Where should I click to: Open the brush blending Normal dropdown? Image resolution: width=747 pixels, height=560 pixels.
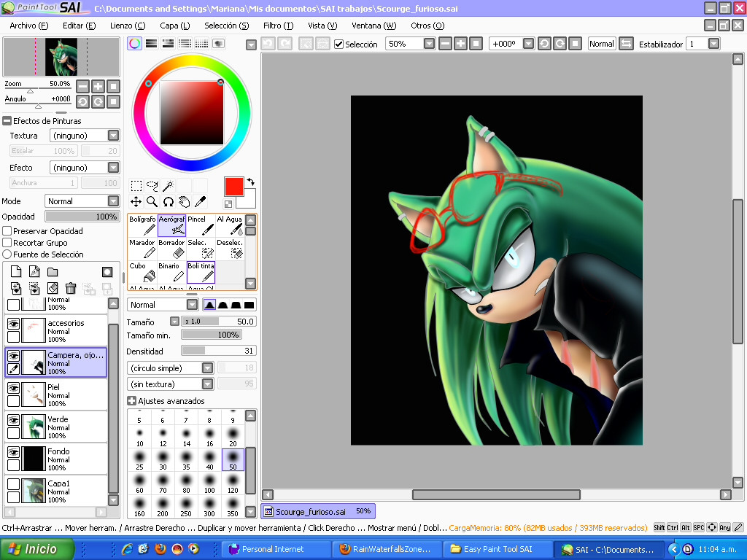tap(192, 305)
